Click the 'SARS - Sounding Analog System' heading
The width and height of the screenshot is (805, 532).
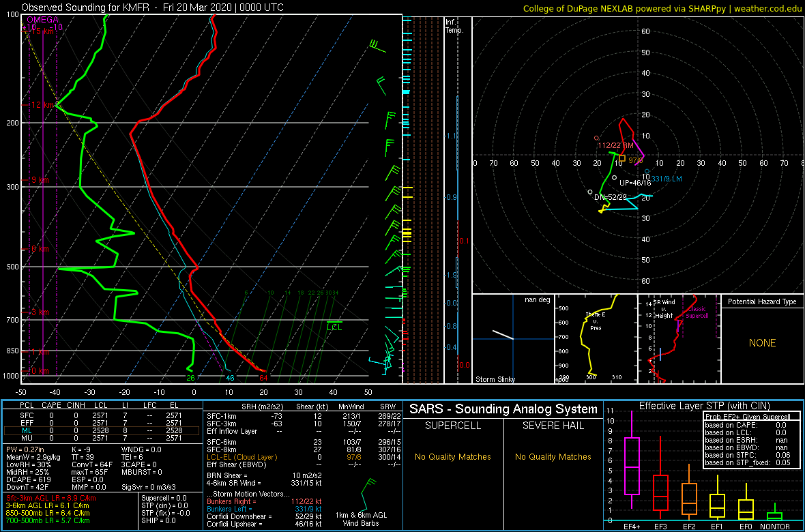[x=503, y=409]
